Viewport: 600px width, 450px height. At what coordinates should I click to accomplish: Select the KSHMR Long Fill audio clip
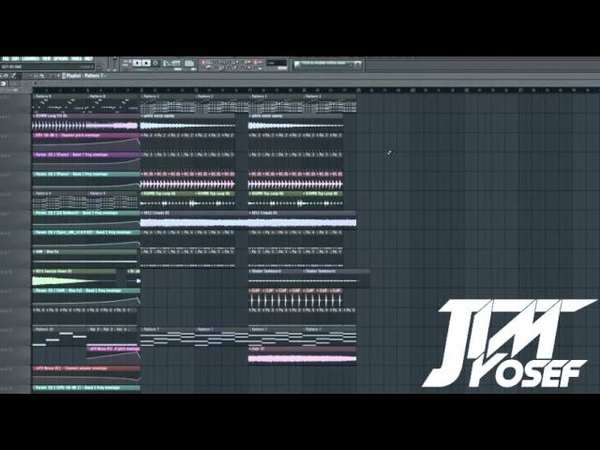(x=85, y=122)
